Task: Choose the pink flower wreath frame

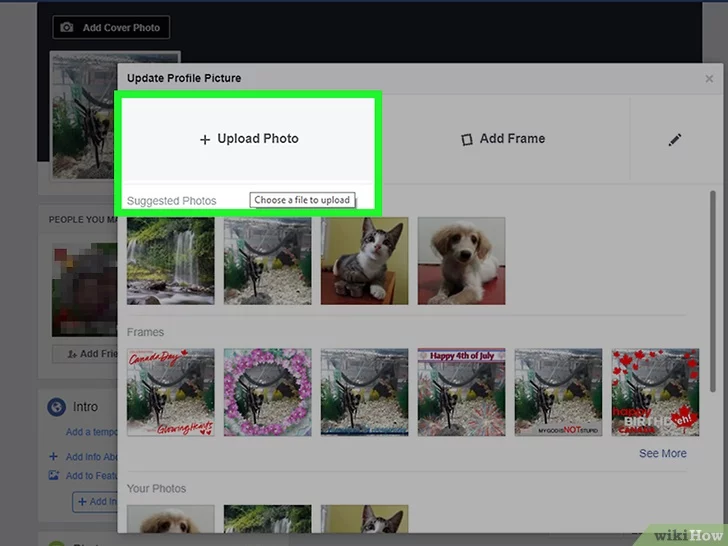Action: tap(267, 392)
